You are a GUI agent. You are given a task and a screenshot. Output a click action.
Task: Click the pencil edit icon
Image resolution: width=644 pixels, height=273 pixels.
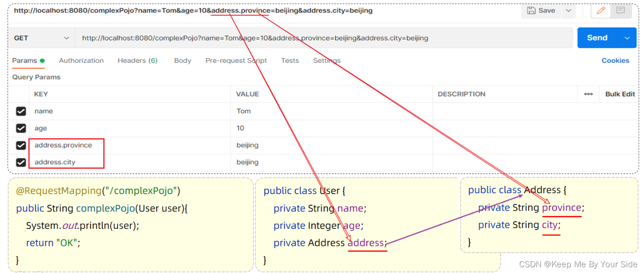pos(601,10)
